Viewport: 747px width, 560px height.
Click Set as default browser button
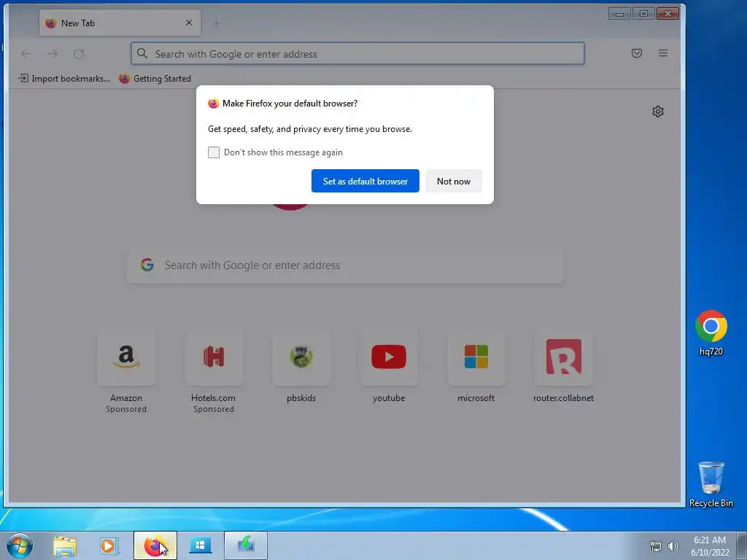coord(365,181)
